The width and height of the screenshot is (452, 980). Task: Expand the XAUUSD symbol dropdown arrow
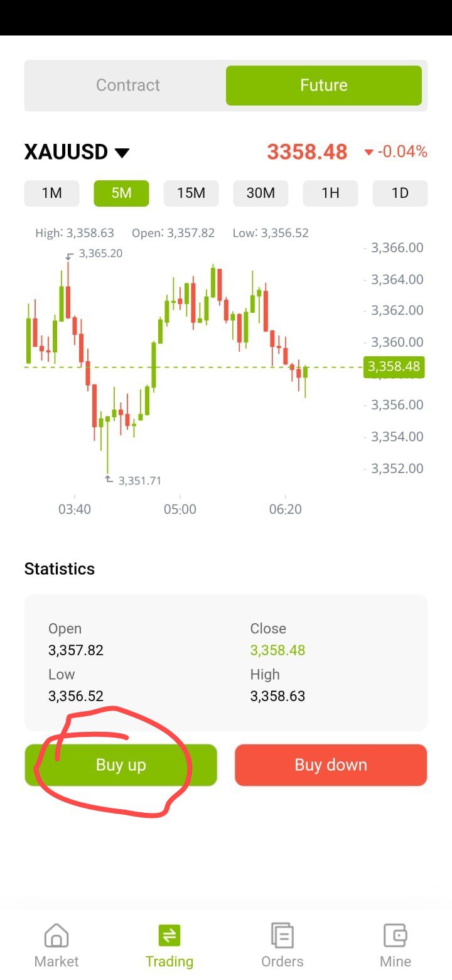122,153
